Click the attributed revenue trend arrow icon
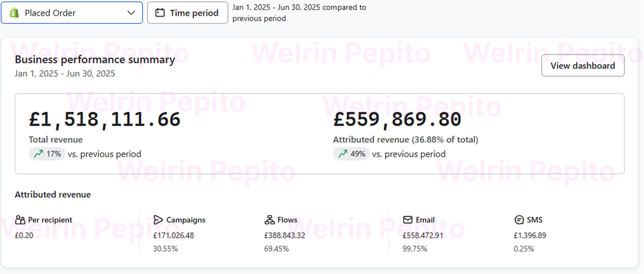This screenshot has height=274, width=644. point(343,154)
